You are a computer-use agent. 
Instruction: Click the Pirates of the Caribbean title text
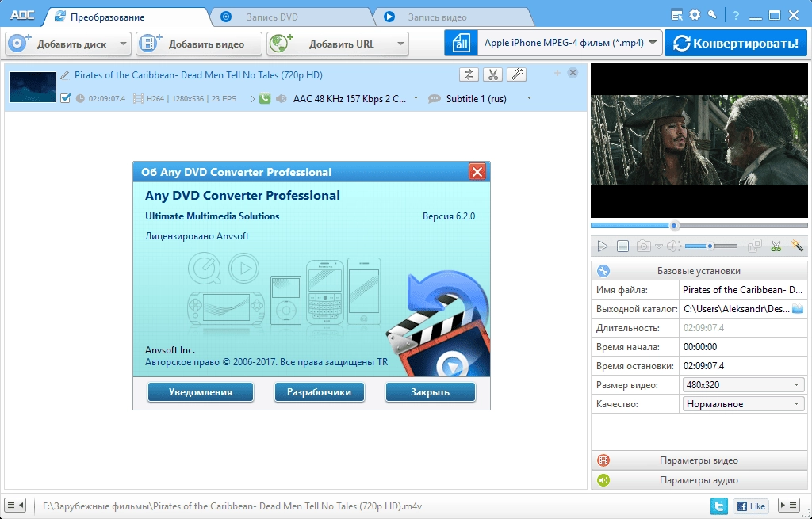click(x=198, y=75)
